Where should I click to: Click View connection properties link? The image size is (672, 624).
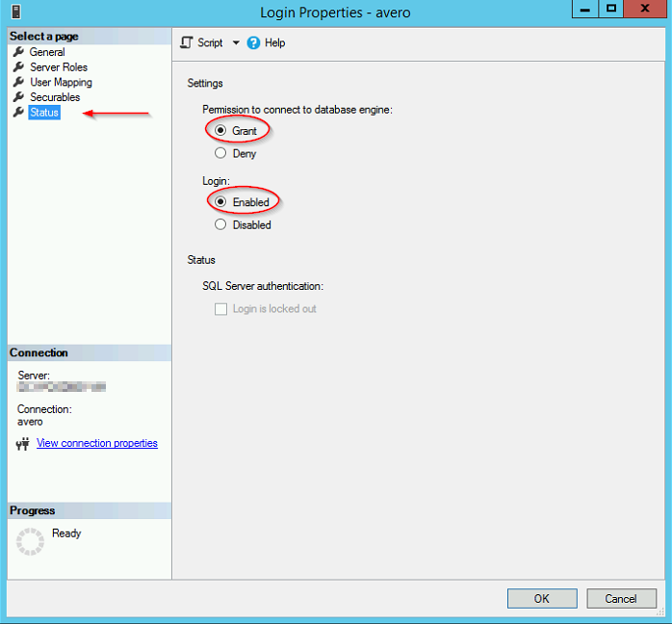click(97, 443)
